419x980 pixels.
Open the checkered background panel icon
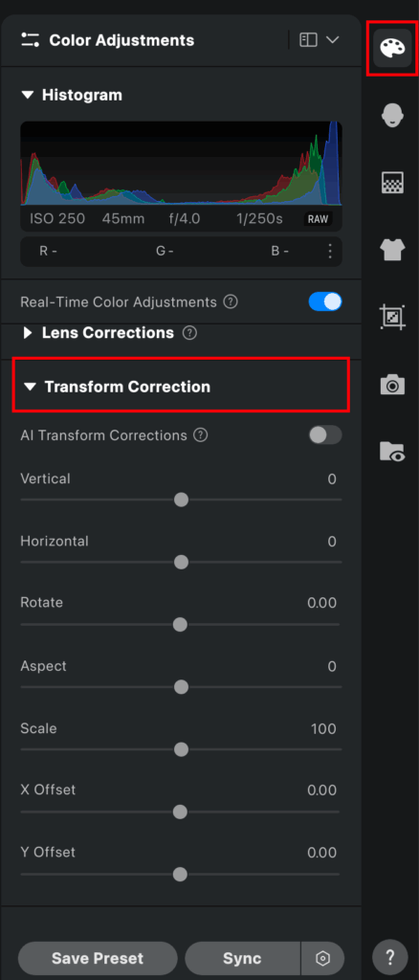[392, 183]
